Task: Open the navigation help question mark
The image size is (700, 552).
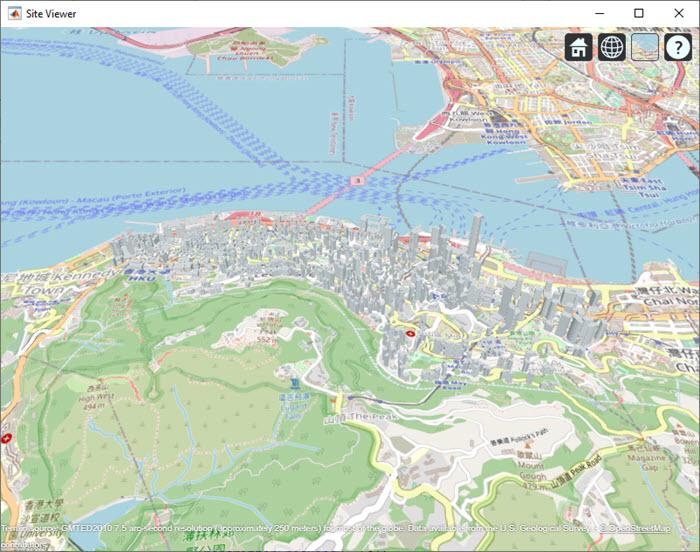Action: tap(678, 46)
